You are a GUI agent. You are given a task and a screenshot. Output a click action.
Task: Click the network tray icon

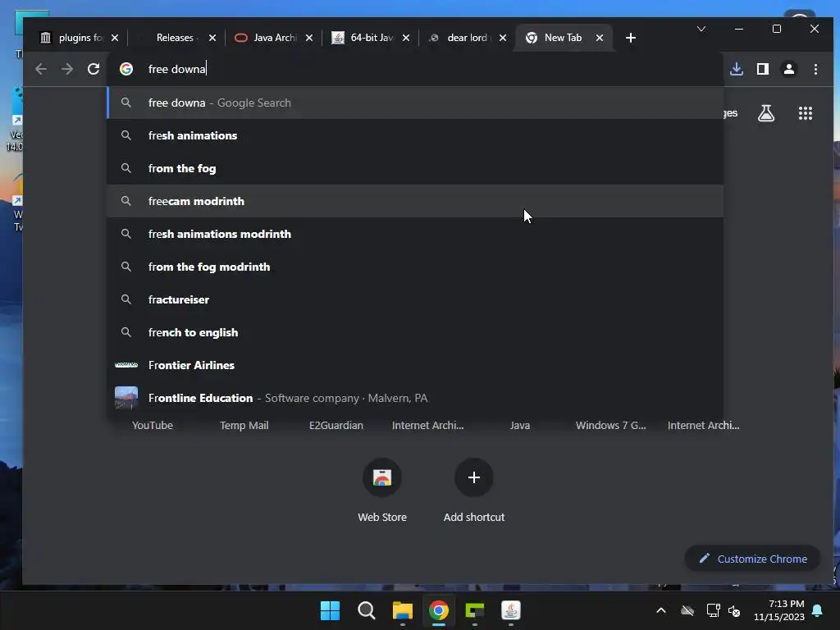click(x=713, y=610)
